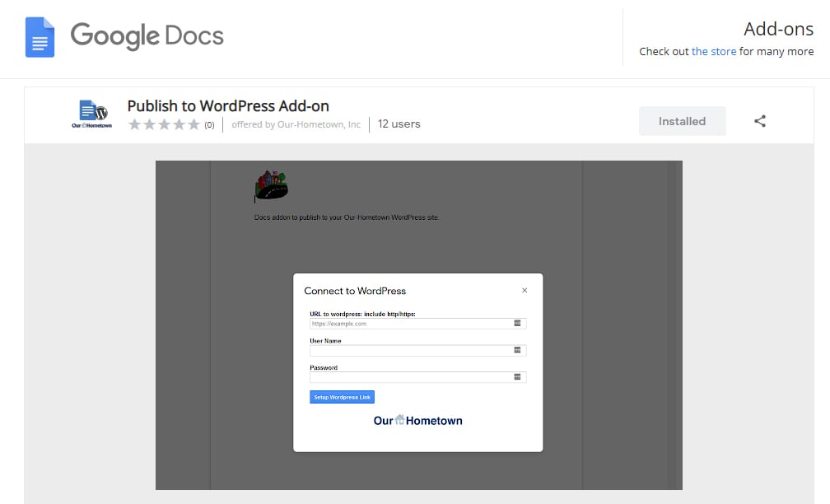Click the five-star rating row
The image size is (830, 504).
164,124
